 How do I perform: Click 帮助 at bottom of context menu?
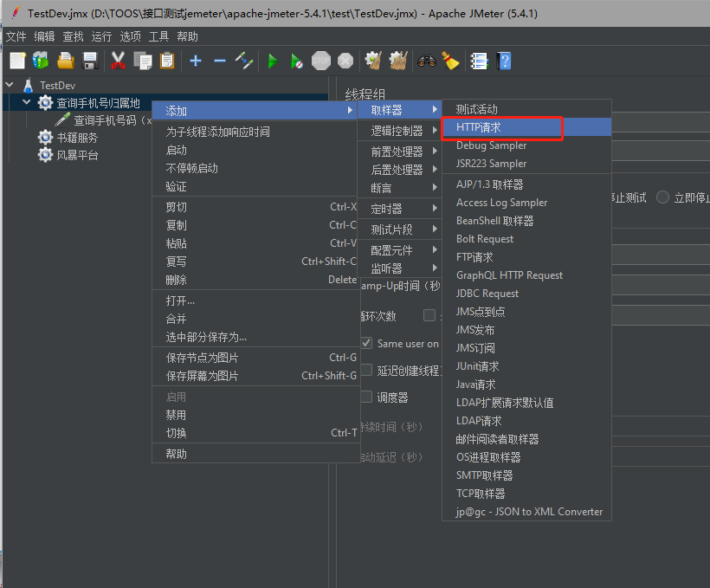tap(255, 454)
